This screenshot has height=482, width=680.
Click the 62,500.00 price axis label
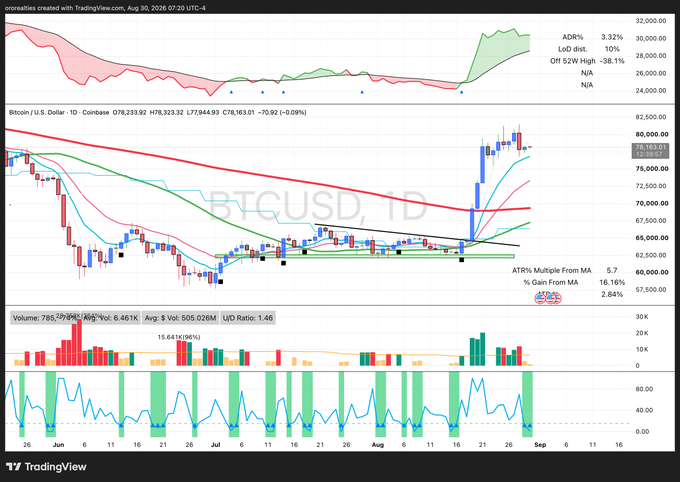point(651,255)
